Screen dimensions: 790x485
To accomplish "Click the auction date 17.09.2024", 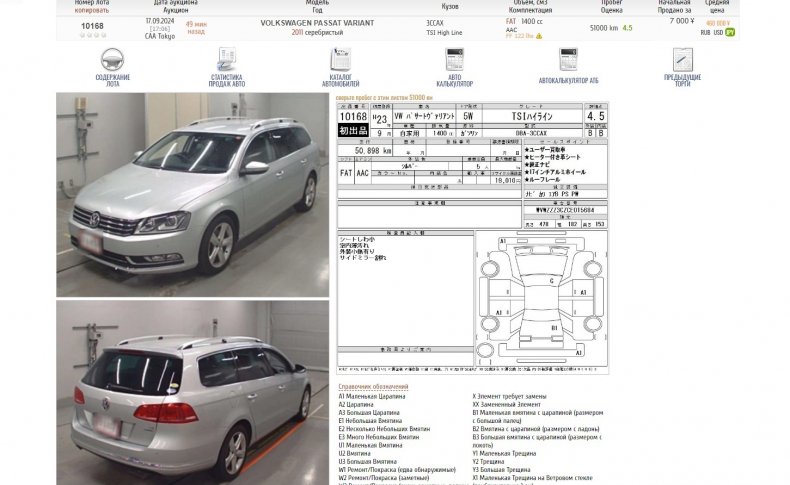I will point(160,21).
